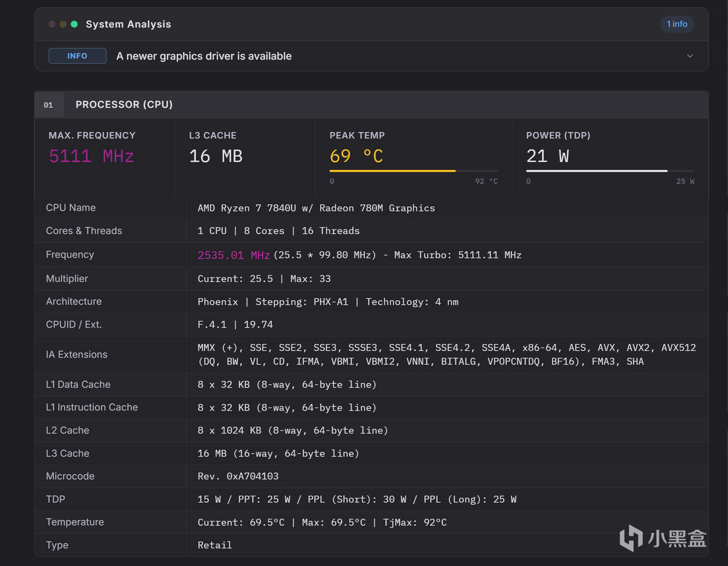Screen dimensions: 728x566
Task: Click the "92 °C" temperature scale maximum
Action: 487,182
